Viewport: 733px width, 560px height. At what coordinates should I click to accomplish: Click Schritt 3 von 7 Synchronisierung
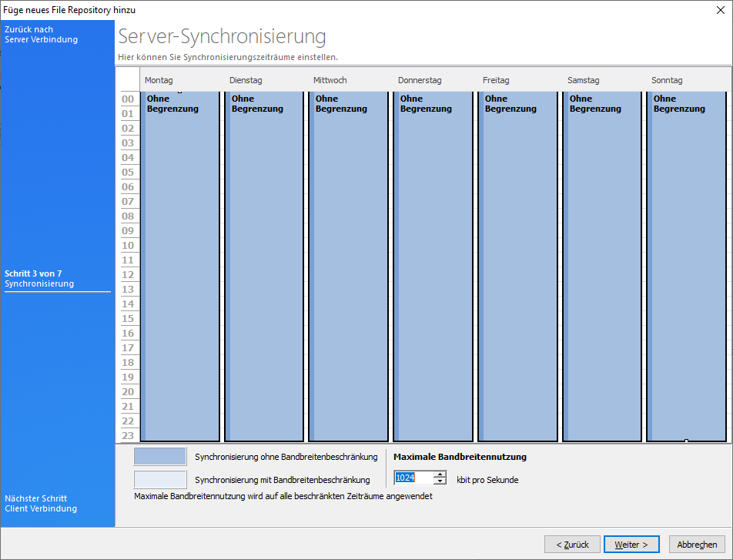point(39,279)
